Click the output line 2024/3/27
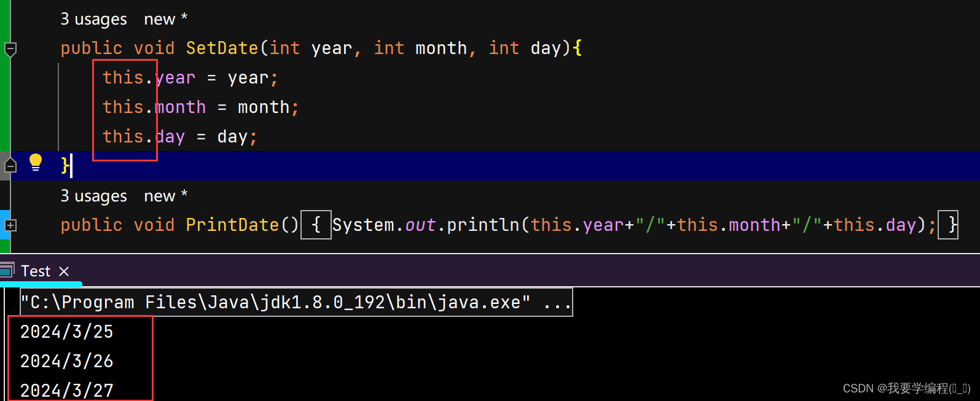The image size is (980, 401). point(66,390)
